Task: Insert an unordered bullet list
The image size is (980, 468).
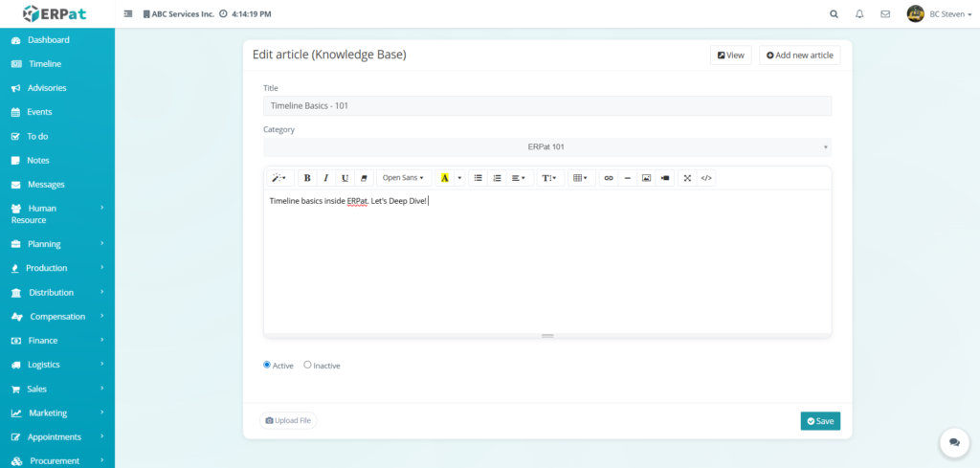Action: point(479,178)
